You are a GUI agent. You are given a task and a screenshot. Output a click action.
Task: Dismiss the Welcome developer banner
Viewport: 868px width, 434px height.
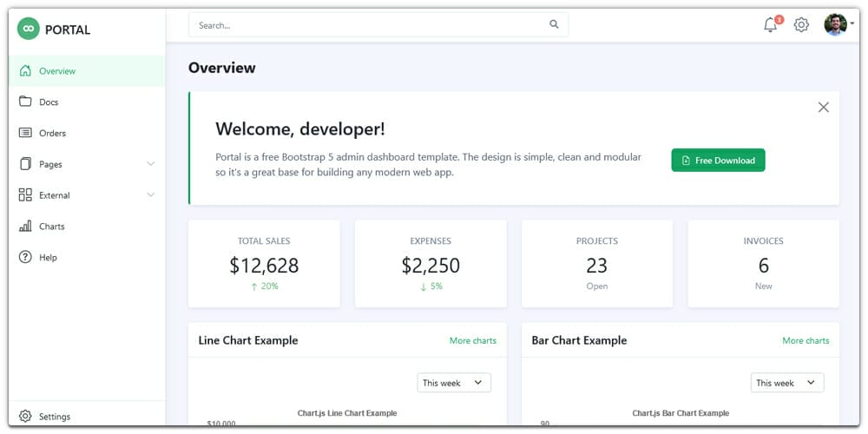coord(823,108)
